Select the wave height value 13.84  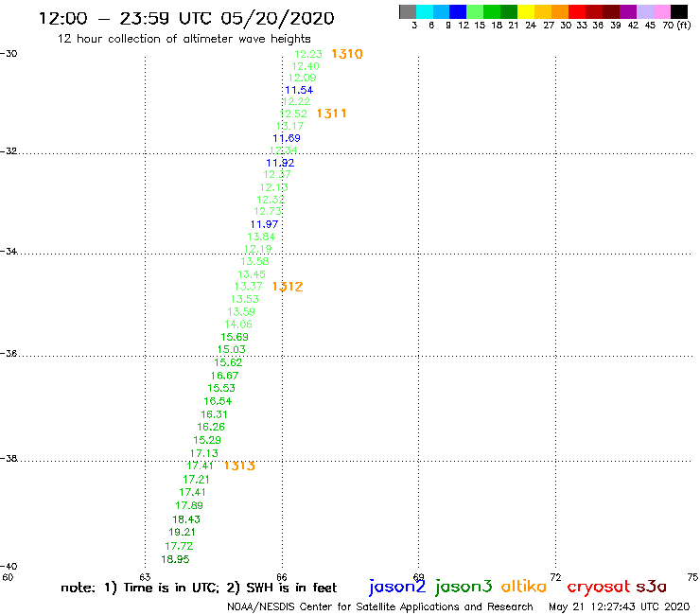pyautogui.click(x=261, y=237)
